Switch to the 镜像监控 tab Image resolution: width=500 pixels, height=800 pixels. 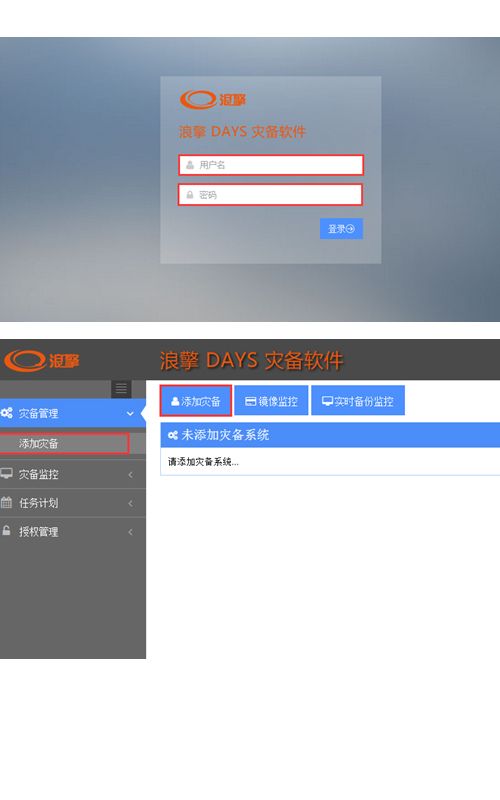click(271, 401)
